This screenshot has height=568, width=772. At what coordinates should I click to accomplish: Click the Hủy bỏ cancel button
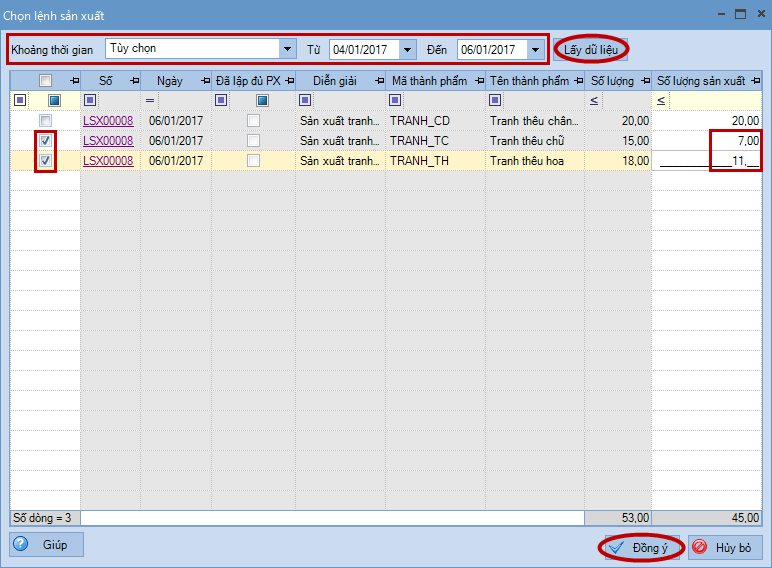(725, 547)
